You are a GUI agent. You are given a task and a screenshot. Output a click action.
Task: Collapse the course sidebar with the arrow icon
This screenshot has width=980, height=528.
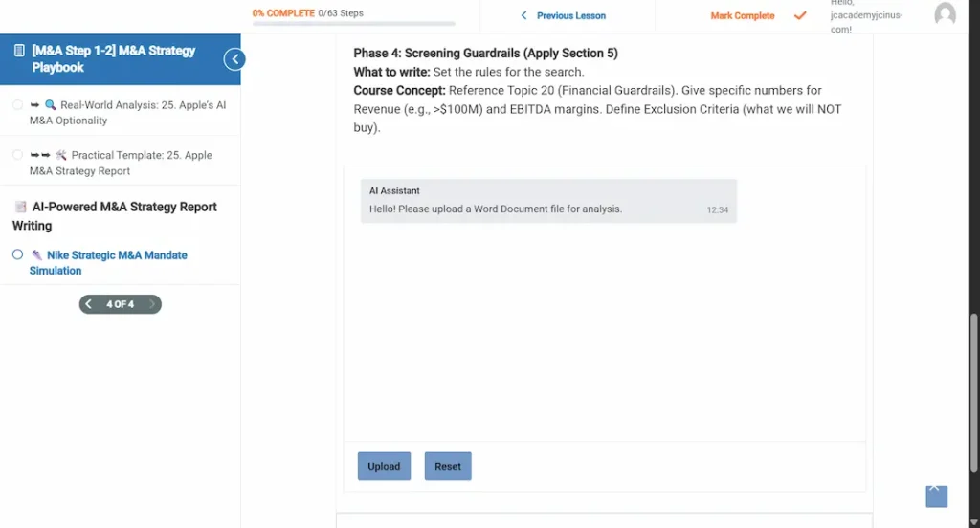click(x=234, y=59)
